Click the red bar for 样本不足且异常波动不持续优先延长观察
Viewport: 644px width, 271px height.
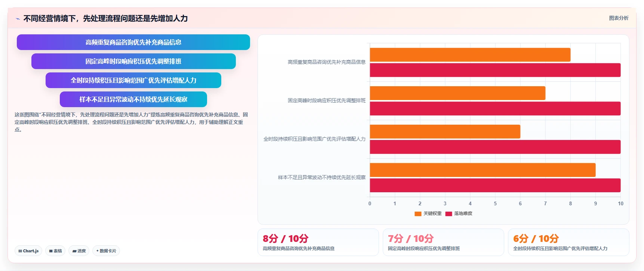(x=495, y=186)
